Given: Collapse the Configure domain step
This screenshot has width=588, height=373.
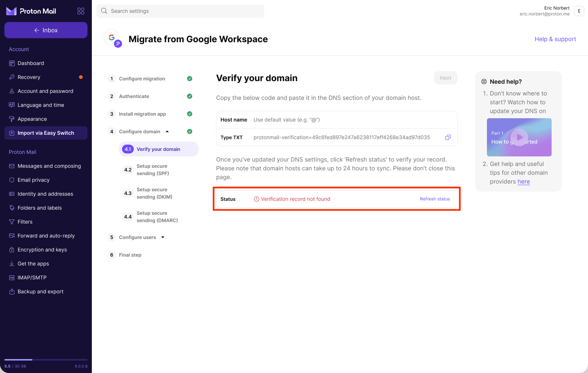Looking at the screenshot, I should point(167,131).
